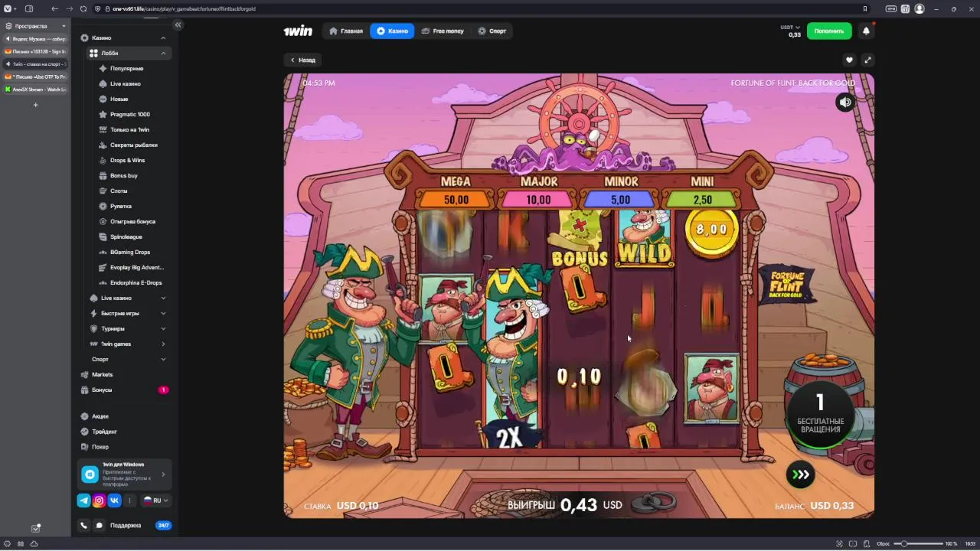980x551 pixels.
Task: Expand the Быстрые игры section
Action: 163,313
